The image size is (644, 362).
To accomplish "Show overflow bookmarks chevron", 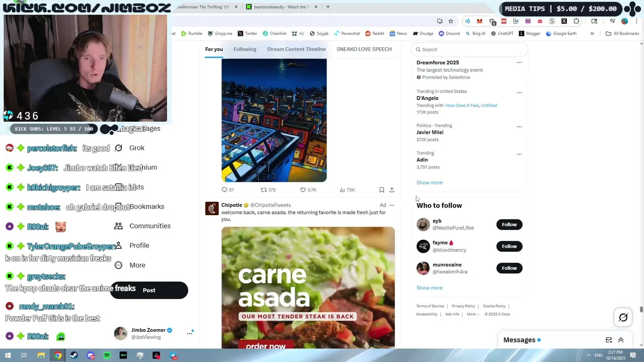I will pyautogui.click(x=592, y=34).
